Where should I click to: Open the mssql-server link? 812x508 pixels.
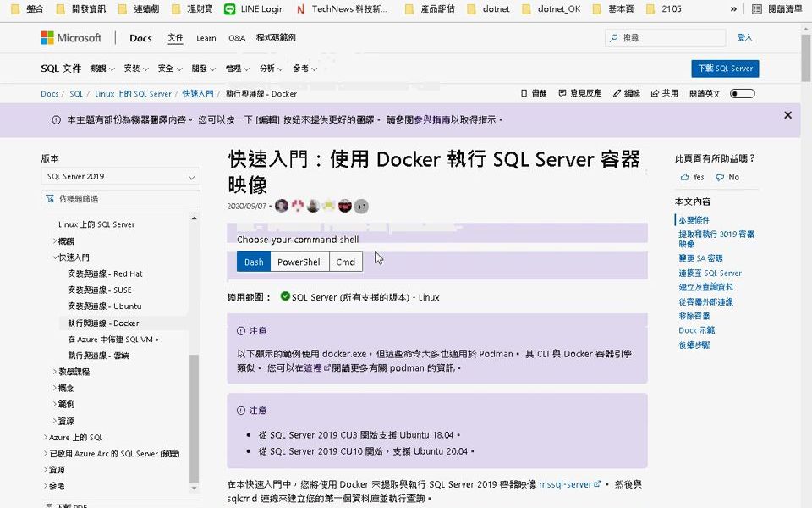pos(565,484)
